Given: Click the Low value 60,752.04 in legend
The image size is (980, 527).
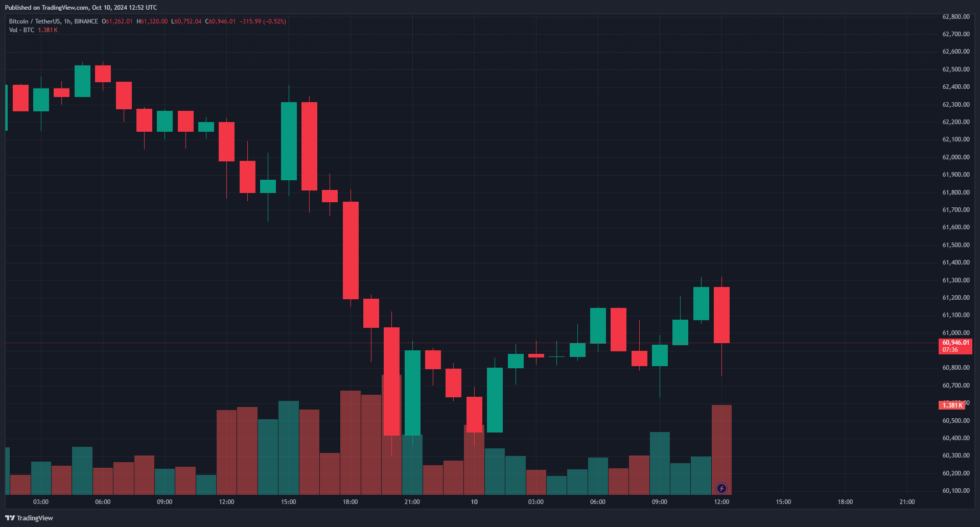Looking at the screenshot, I should pos(188,21).
